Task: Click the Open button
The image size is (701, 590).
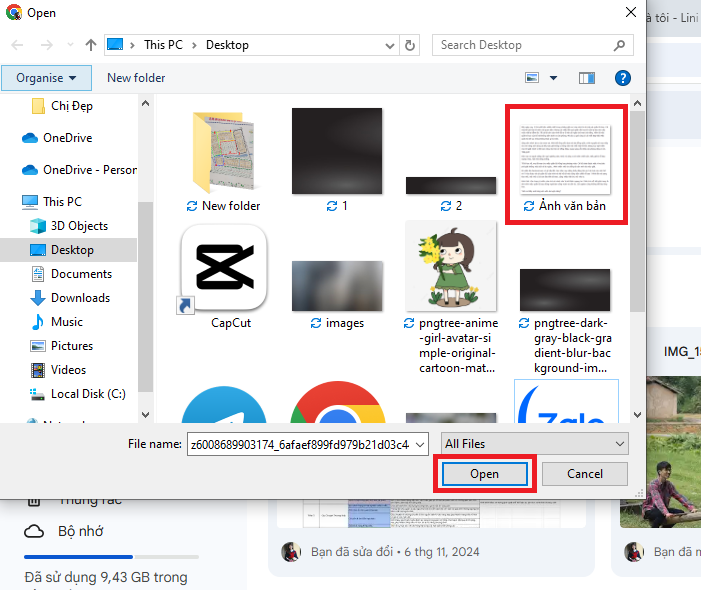Action: point(484,473)
